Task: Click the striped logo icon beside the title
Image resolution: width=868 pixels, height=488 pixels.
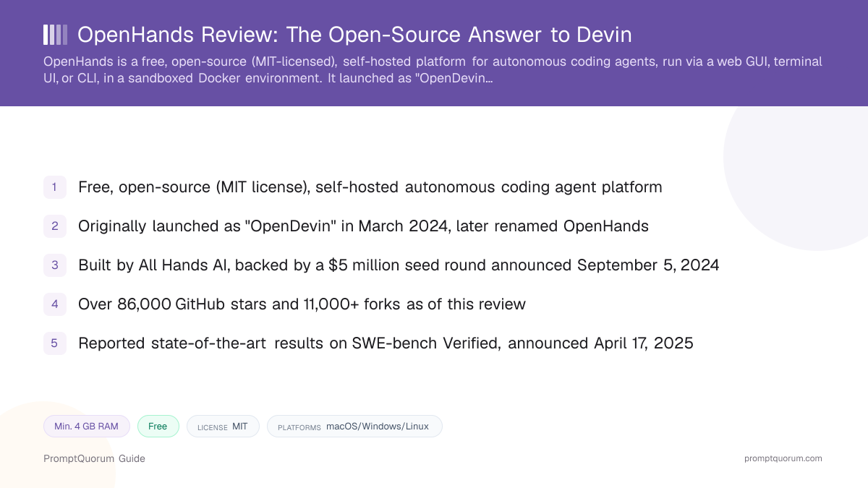Action: click(x=55, y=35)
